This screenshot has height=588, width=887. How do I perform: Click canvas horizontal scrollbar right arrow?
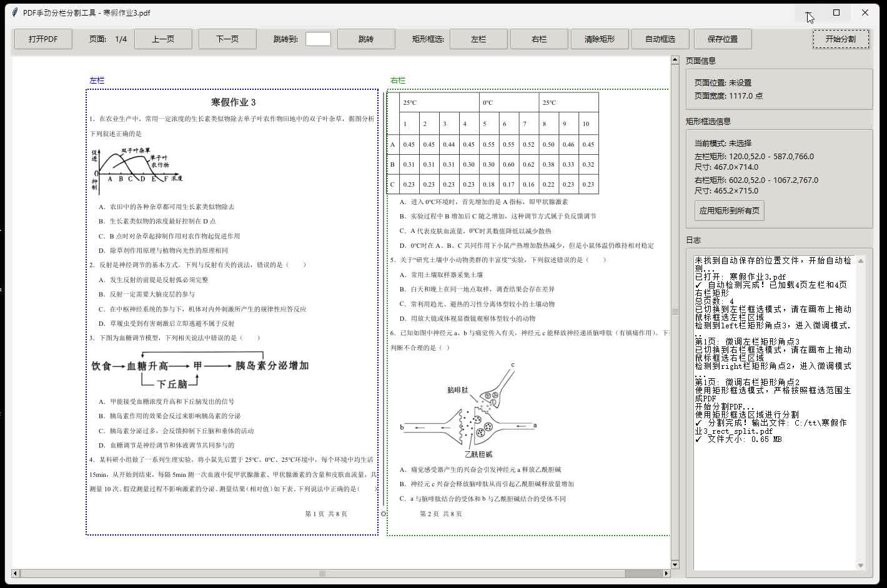pyautogui.click(x=666, y=573)
